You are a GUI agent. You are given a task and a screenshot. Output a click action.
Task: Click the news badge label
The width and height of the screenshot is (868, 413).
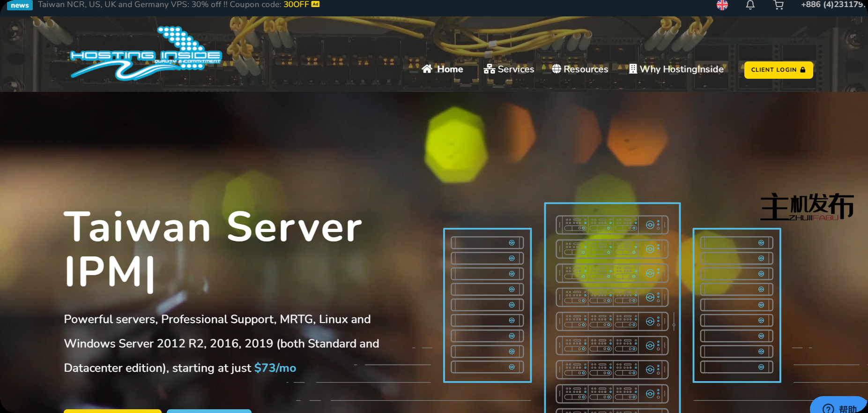pos(20,5)
